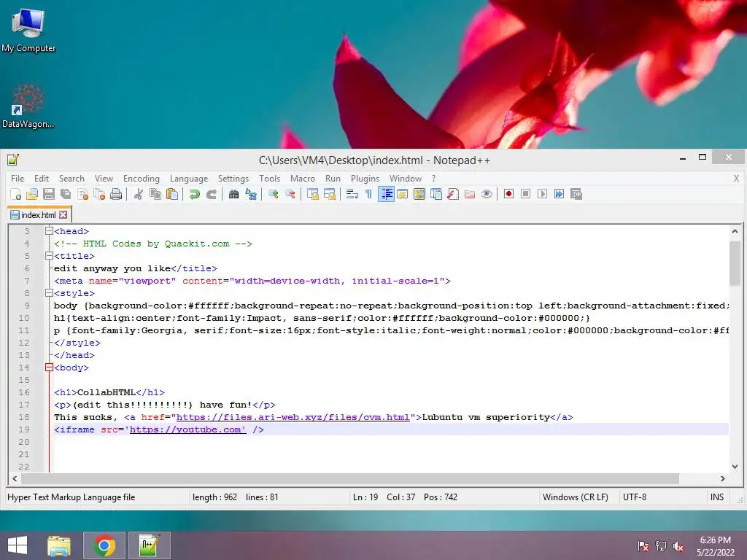Open the Windows Start button
This screenshot has width=747, height=560.
click(18, 545)
